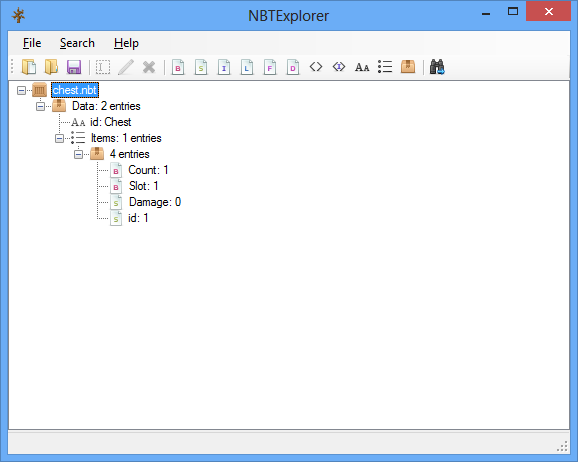Viewport: 578px width, 462px height.
Task: Open the File menu
Action: point(32,43)
